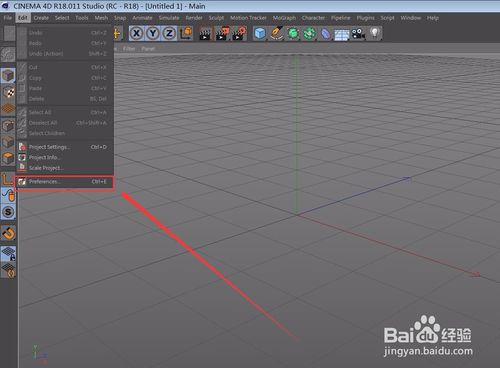This screenshot has width=500, height=368.
Task: Click Copy in Edit menu
Action: coord(65,78)
